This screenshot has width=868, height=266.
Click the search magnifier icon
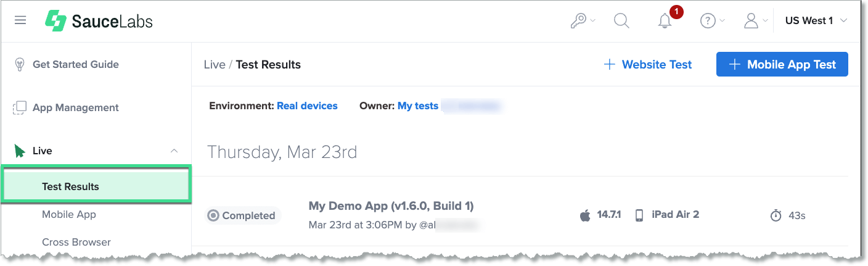pos(621,21)
